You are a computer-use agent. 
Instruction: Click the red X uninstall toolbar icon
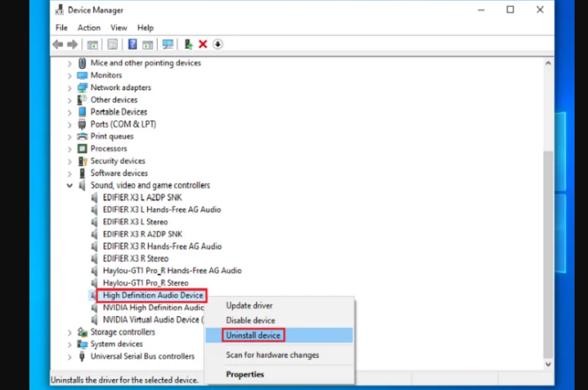pyautogui.click(x=202, y=45)
